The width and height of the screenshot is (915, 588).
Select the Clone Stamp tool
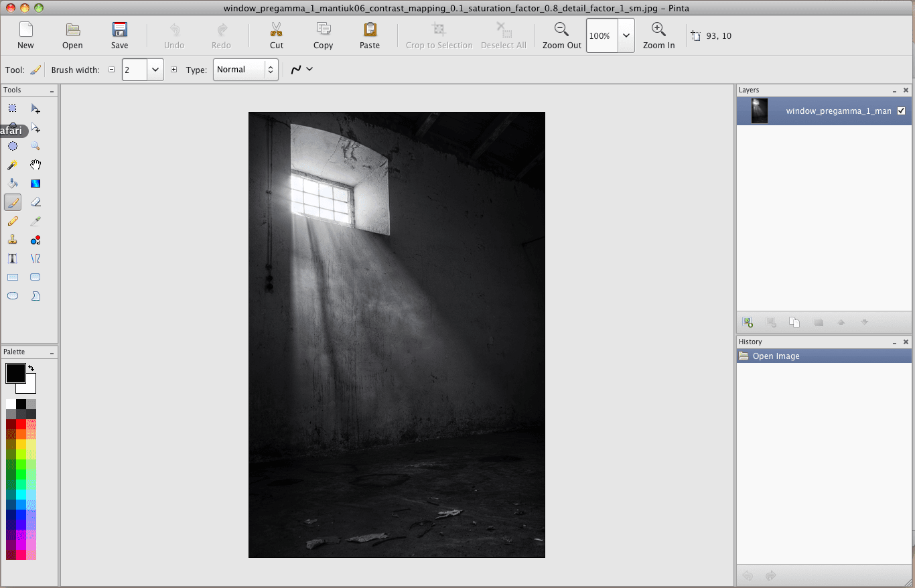13,240
